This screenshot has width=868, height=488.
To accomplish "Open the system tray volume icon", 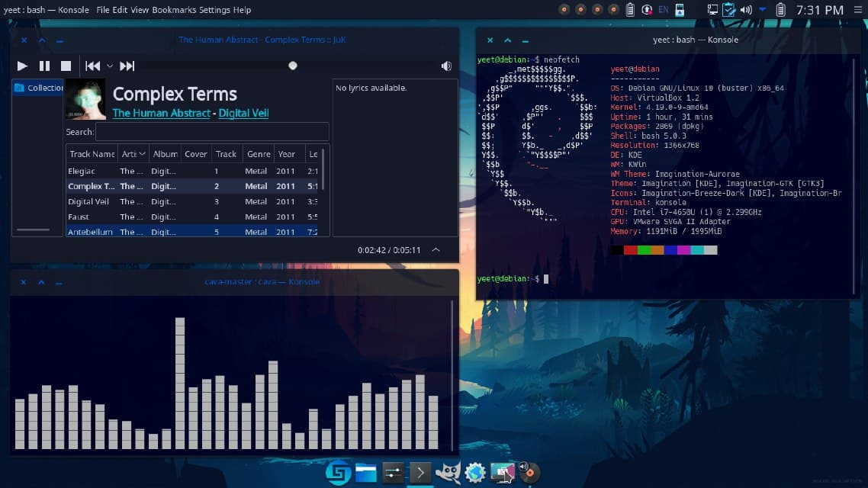I will pos(746,10).
